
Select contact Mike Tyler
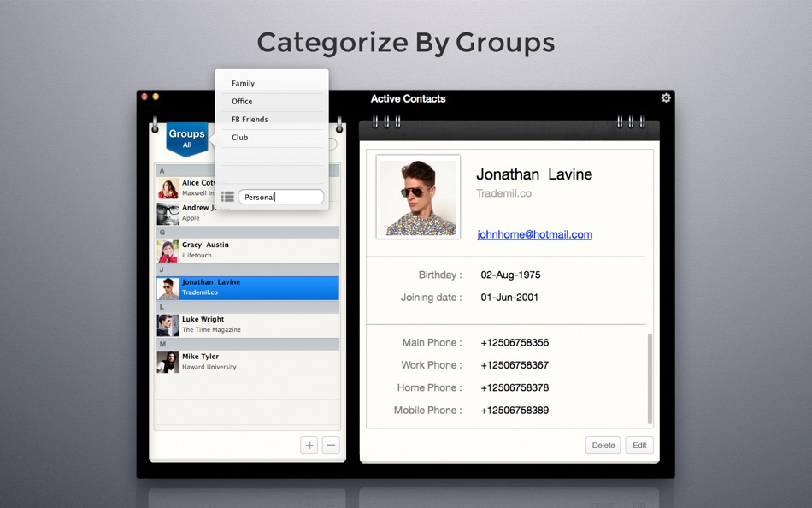pyautogui.click(x=248, y=362)
